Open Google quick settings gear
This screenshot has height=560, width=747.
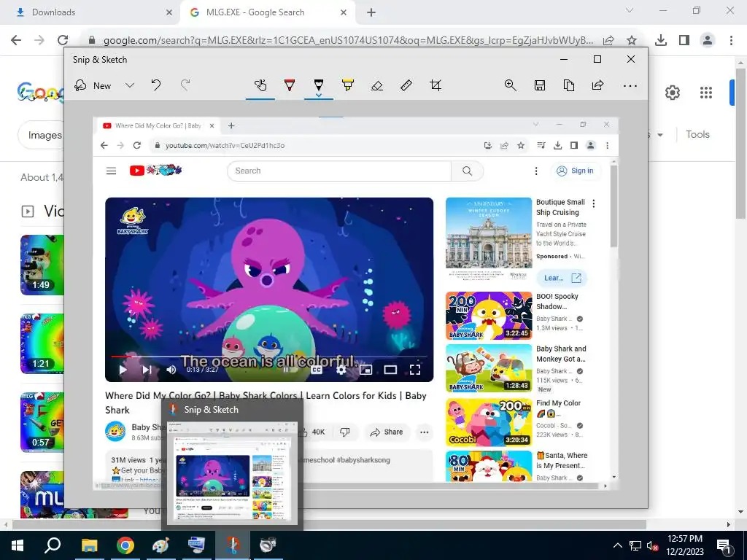pyautogui.click(x=672, y=93)
